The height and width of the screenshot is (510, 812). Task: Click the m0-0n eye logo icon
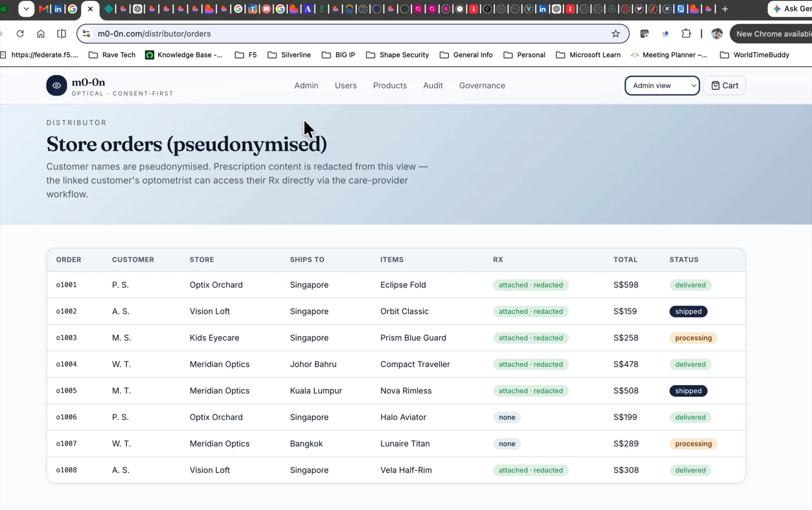tap(57, 86)
